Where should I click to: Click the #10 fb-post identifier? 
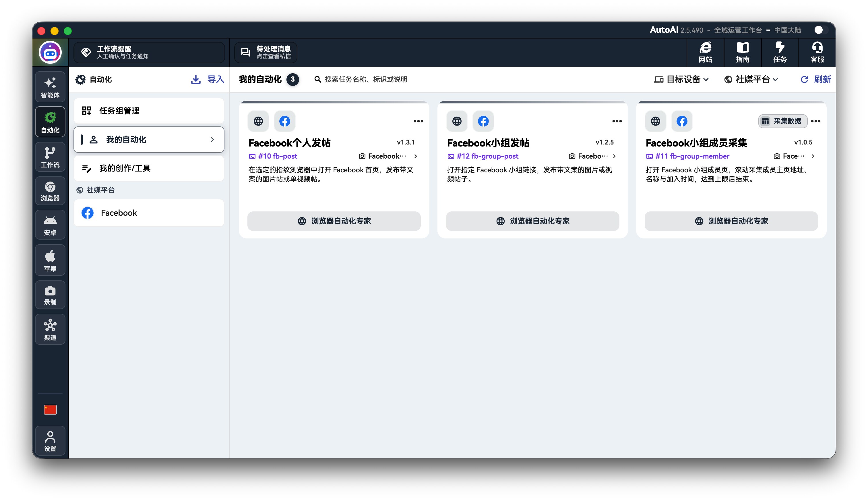click(x=273, y=156)
